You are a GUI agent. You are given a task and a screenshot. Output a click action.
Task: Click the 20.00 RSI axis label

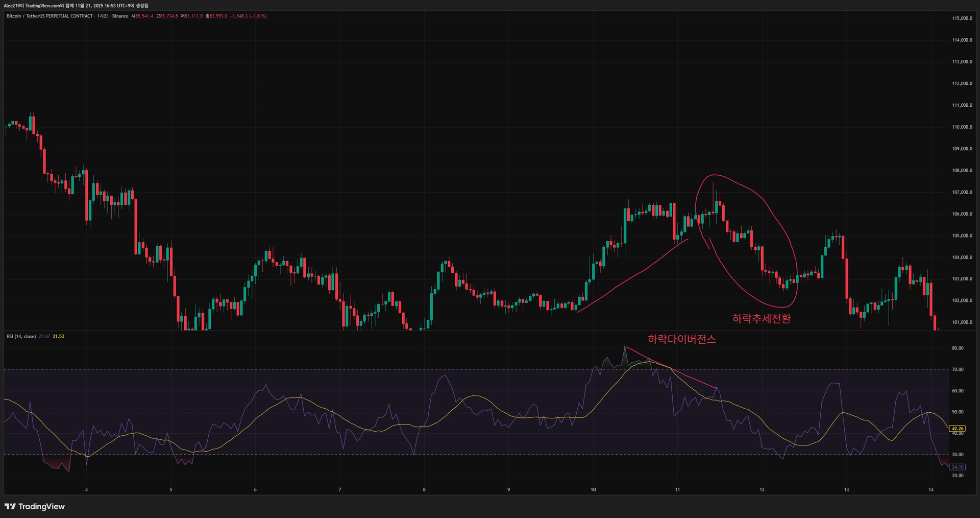click(x=958, y=476)
